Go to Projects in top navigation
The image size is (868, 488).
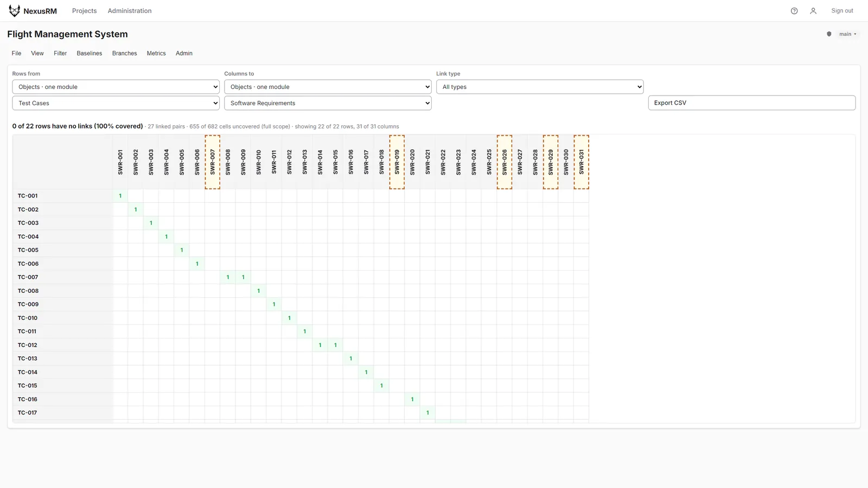[x=85, y=11]
